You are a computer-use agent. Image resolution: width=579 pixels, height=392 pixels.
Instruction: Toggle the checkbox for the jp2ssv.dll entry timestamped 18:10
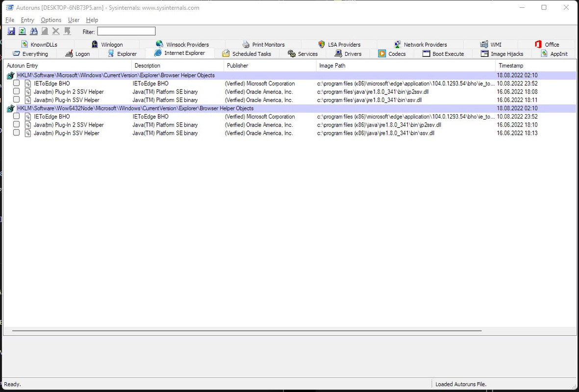coord(16,124)
